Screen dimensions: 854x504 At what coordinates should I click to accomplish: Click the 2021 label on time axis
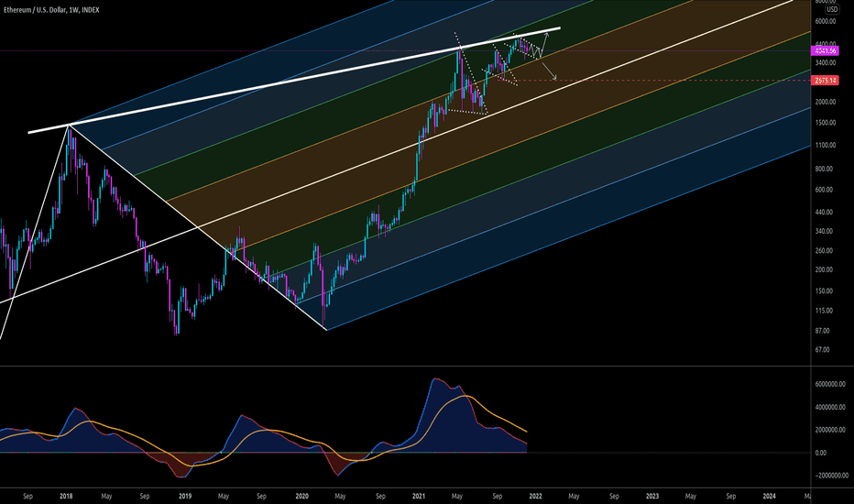click(x=419, y=497)
